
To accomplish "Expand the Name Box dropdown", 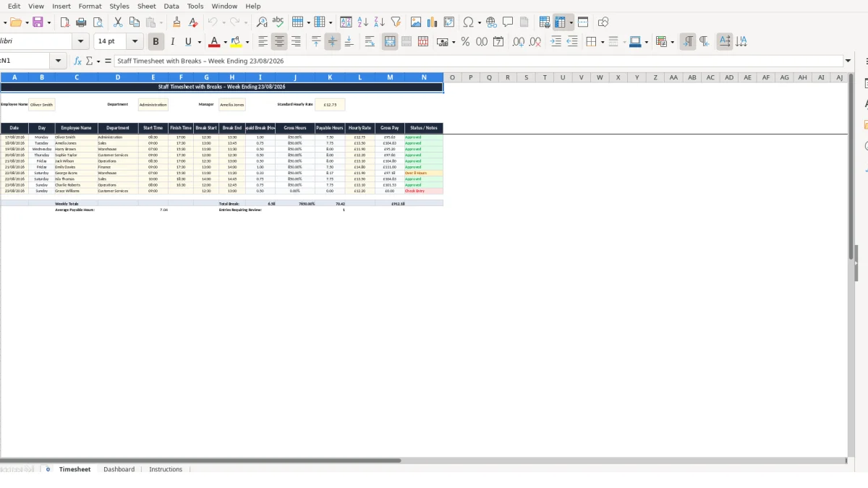I will [59, 61].
